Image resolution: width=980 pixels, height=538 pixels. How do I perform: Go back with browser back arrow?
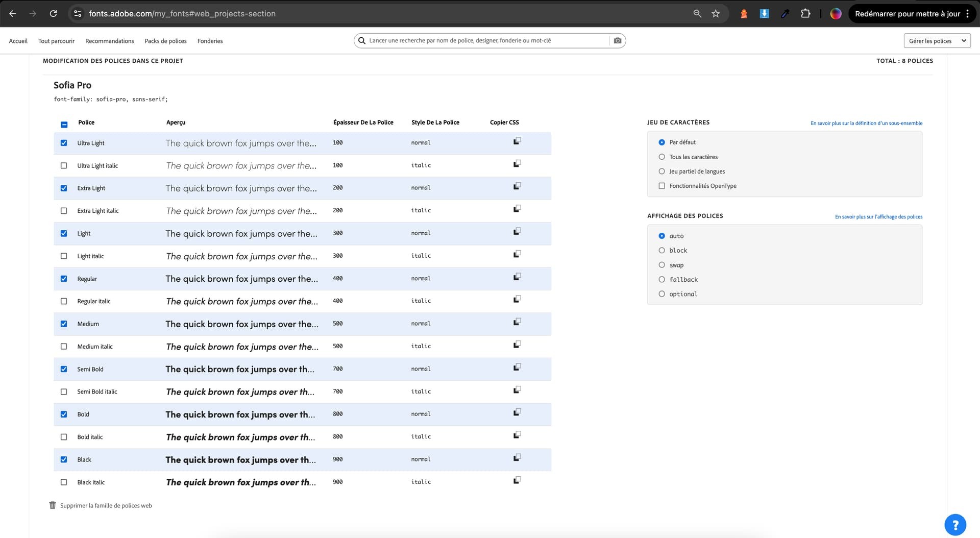(13, 14)
